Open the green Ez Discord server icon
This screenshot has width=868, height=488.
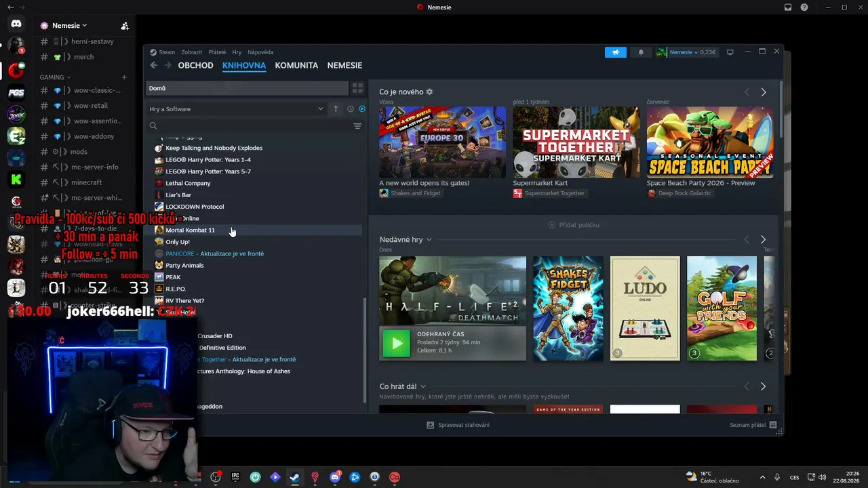click(16, 136)
